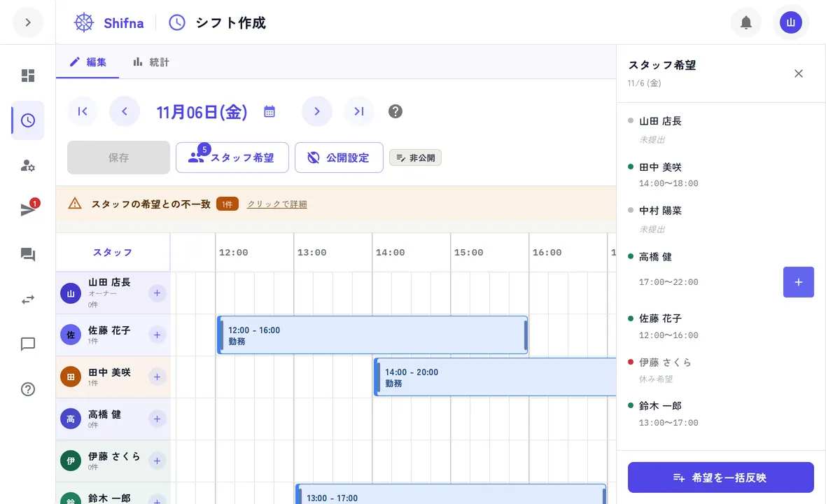Close the スタッフ希望 panel

pyautogui.click(x=799, y=73)
